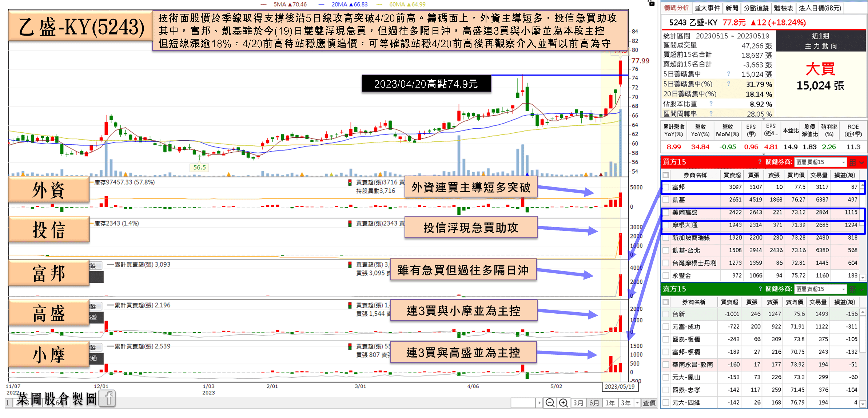The image size is (868, 418).
Task: Tick the 永豐金 broker checkbox
Action: (x=666, y=276)
